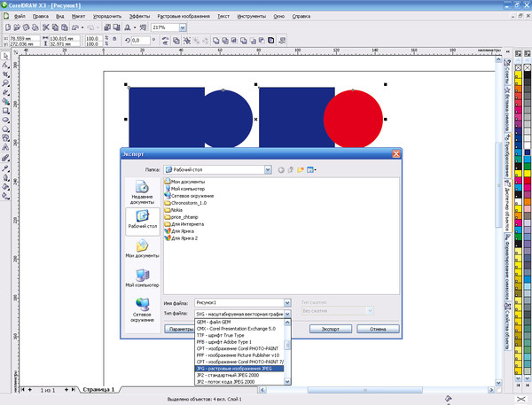Open the Правка menu
The width and height of the screenshot is (532, 405).
(x=41, y=16)
